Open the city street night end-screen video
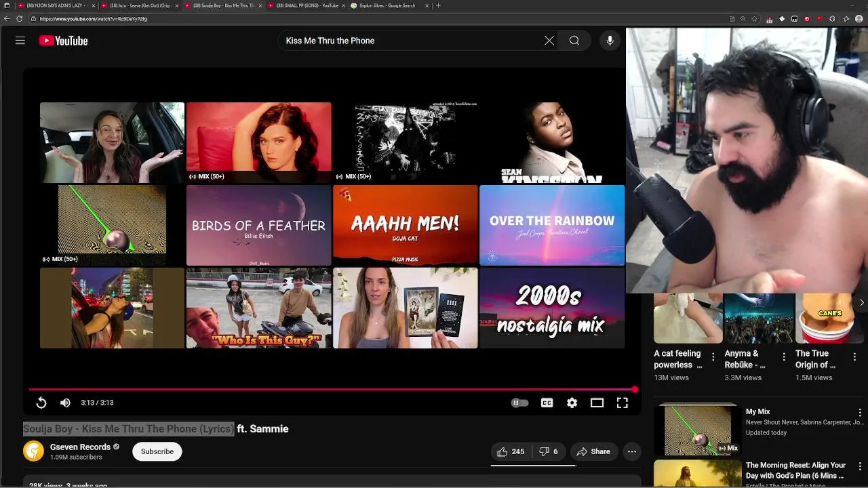 [x=112, y=308]
